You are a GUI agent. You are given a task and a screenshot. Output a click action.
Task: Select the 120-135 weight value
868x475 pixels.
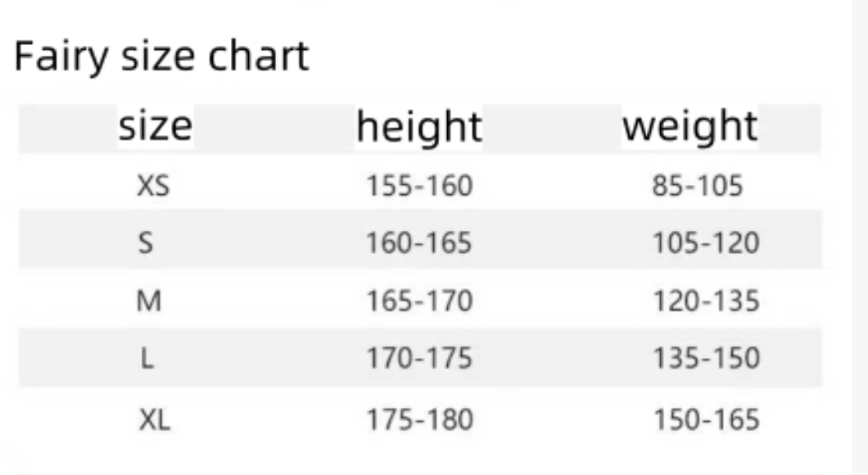tap(706, 301)
